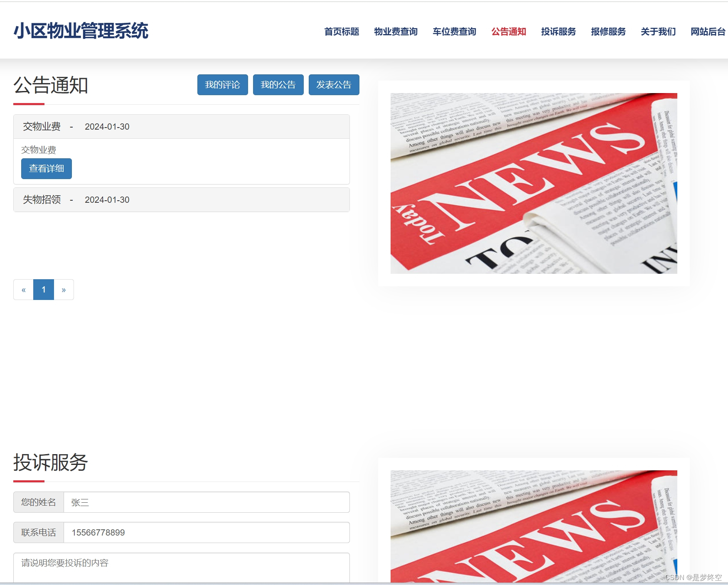Viewport: 728px width, 585px height.
Task: Open the 网站后台 admin link
Action: (x=706, y=32)
